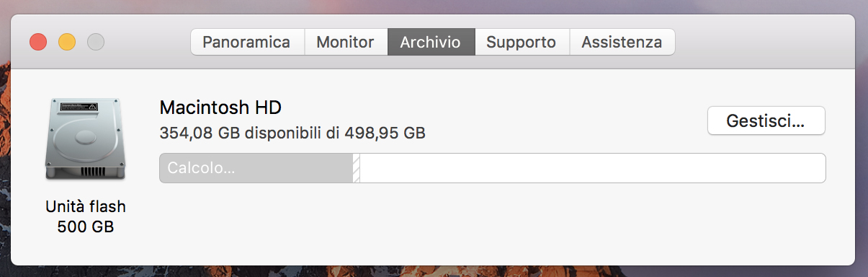Close the window with the red button
The image size is (868, 277).
(38, 42)
